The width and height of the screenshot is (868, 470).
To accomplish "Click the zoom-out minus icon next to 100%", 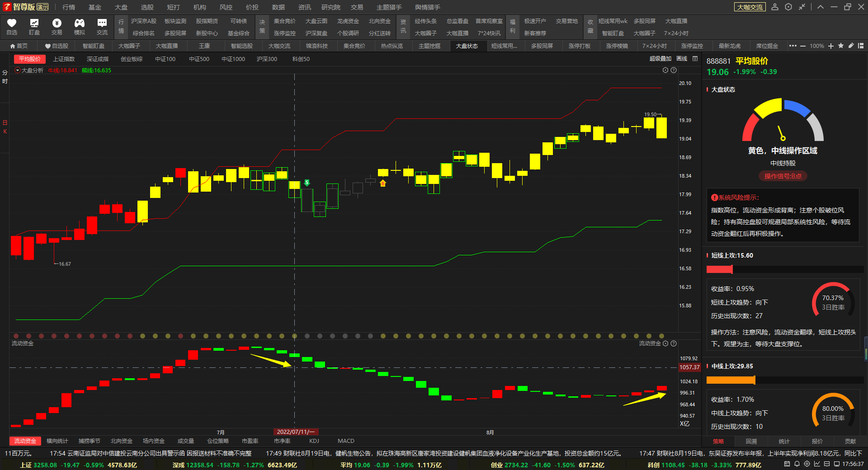I will (803, 46).
